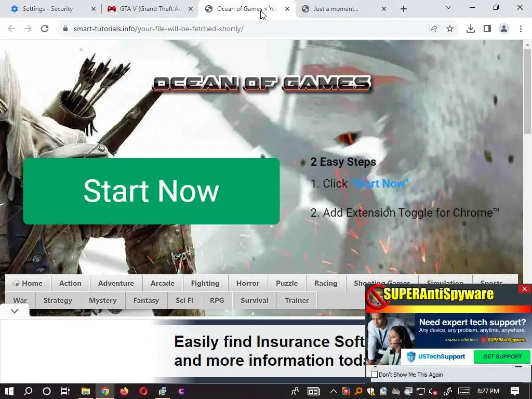Open Task View on taskbar

pos(65,391)
